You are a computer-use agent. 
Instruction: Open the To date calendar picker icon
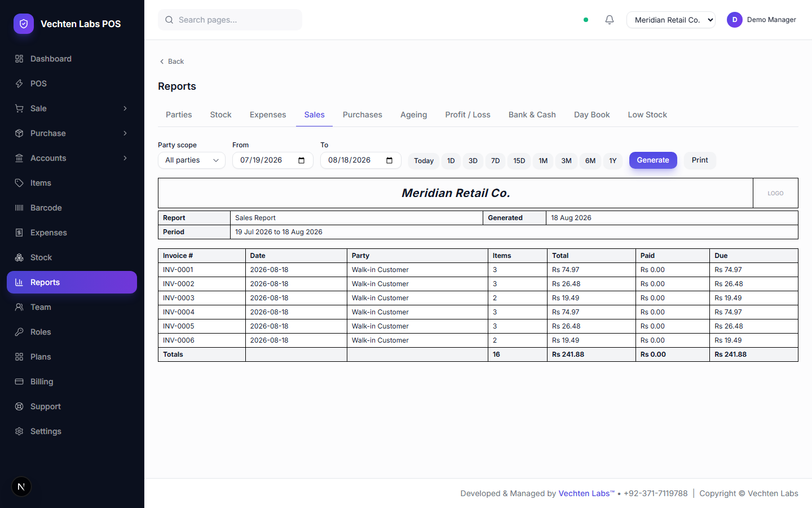pyautogui.click(x=390, y=160)
